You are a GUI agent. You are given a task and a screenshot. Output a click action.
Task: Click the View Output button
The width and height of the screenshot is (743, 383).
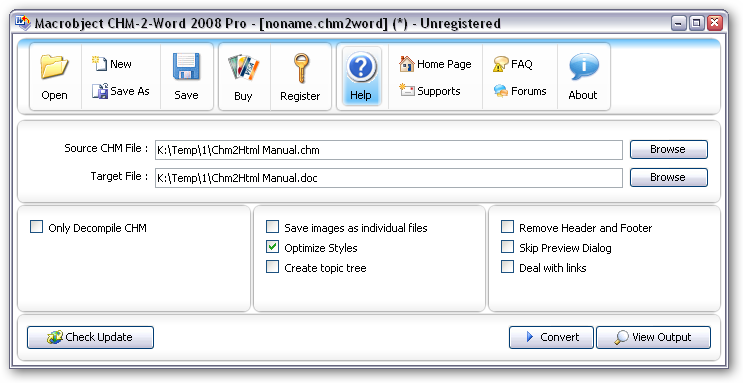pyautogui.click(x=653, y=337)
